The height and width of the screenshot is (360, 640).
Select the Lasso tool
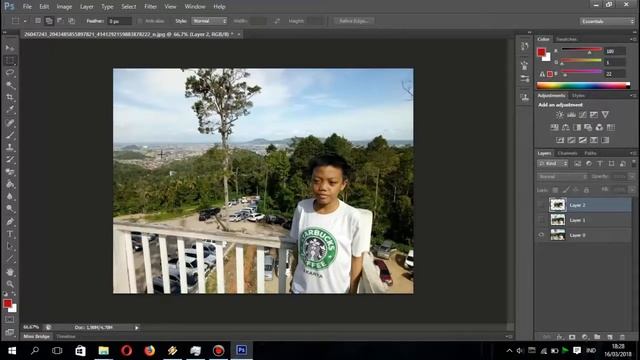(x=10, y=73)
